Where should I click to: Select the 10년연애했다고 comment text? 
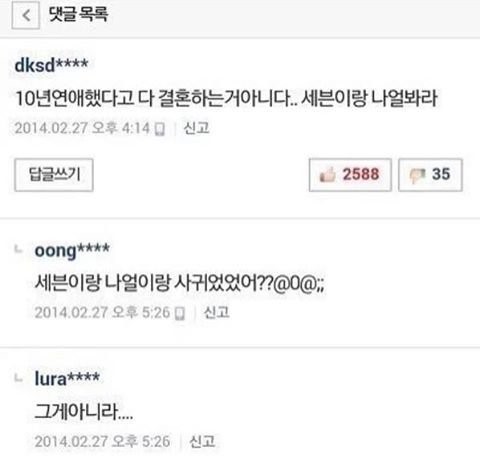point(226,98)
